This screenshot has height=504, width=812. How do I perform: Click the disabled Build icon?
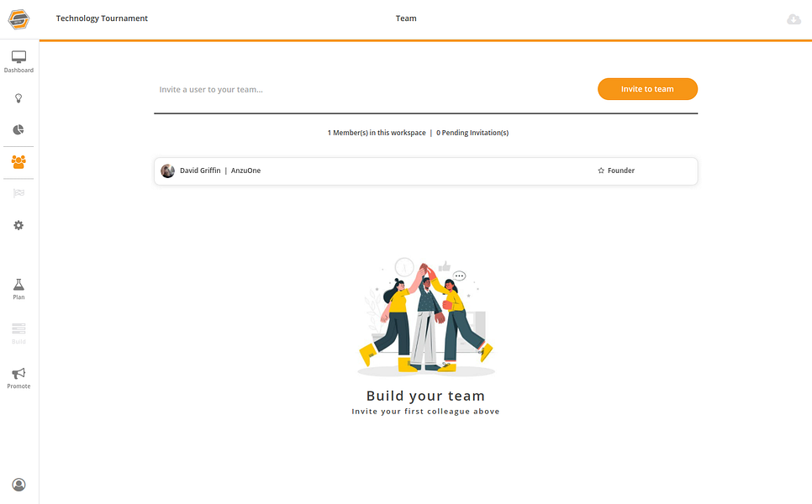18,333
